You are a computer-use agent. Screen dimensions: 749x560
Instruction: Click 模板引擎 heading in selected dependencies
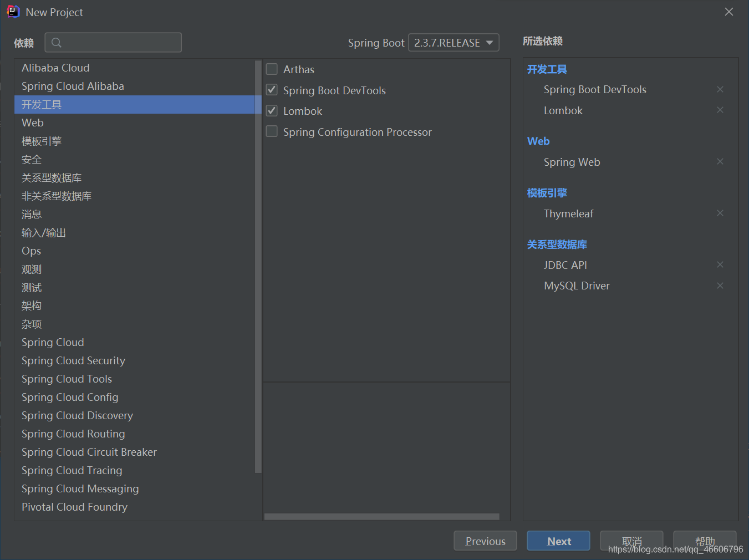coord(547,192)
